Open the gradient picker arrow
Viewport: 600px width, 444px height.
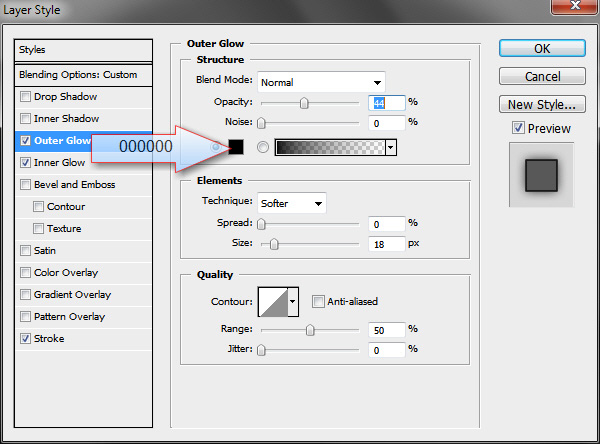391,147
